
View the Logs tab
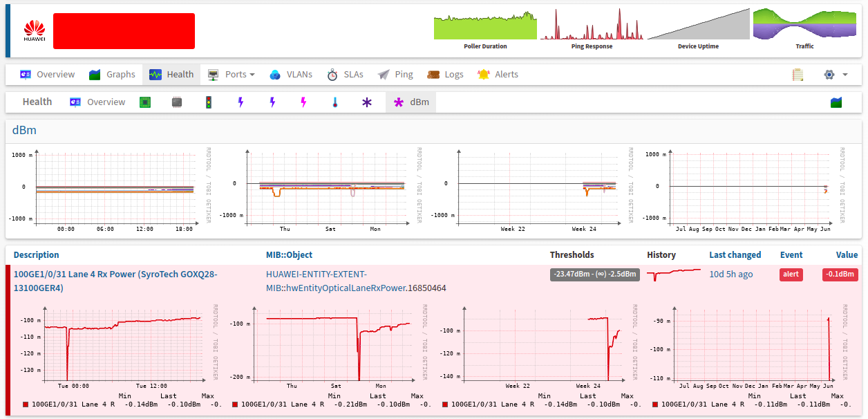445,75
